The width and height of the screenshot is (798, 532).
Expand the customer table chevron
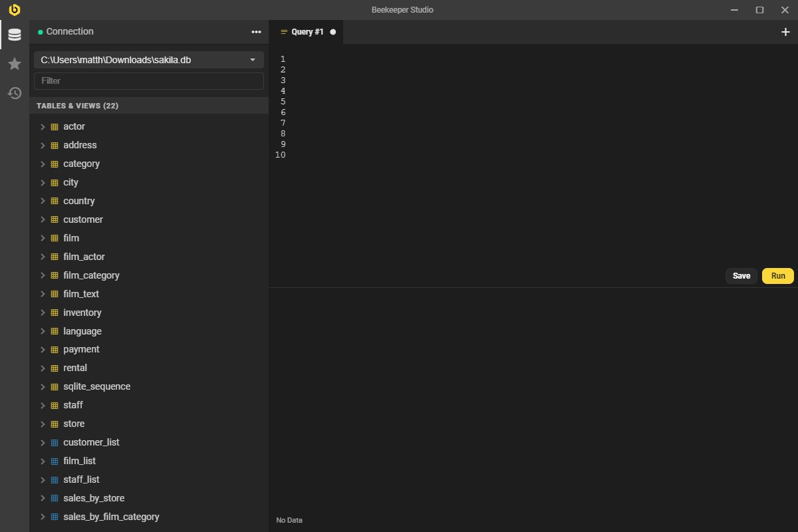[x=43, y=220]
